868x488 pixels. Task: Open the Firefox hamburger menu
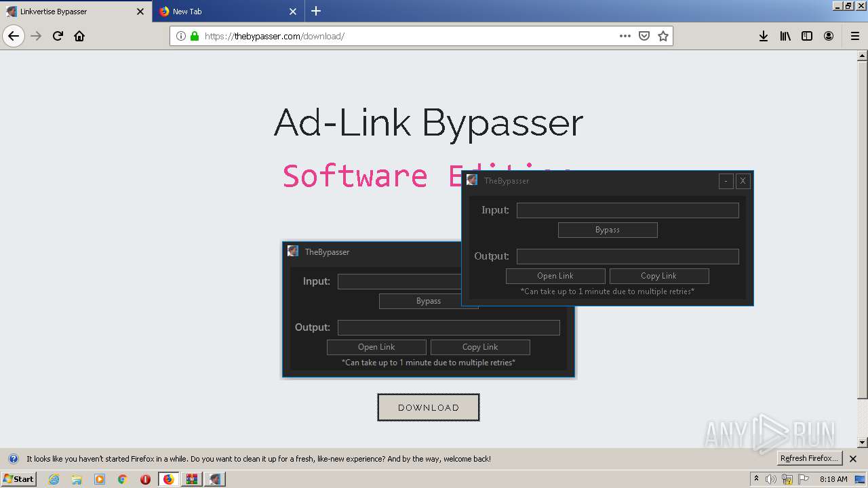pyautogui.click(x=854, y=36)
